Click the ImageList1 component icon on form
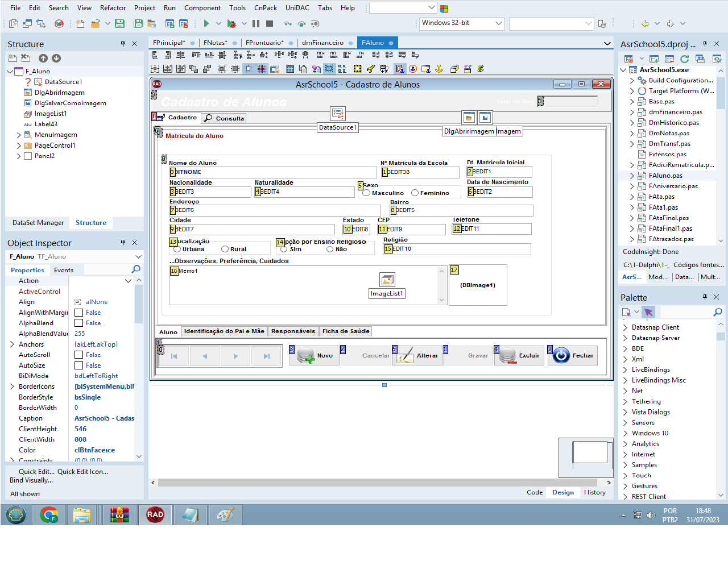Viewport: 728px width, 582px height. [387, 280]
